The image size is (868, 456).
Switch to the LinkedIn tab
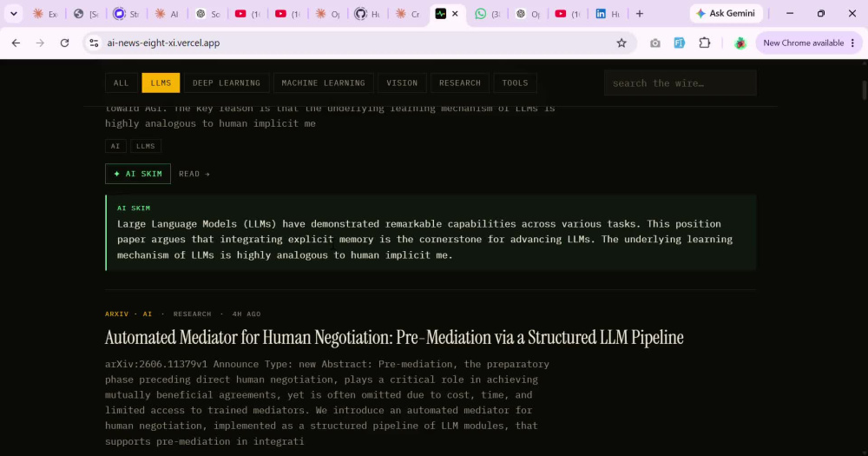click(x=608, y=13)
